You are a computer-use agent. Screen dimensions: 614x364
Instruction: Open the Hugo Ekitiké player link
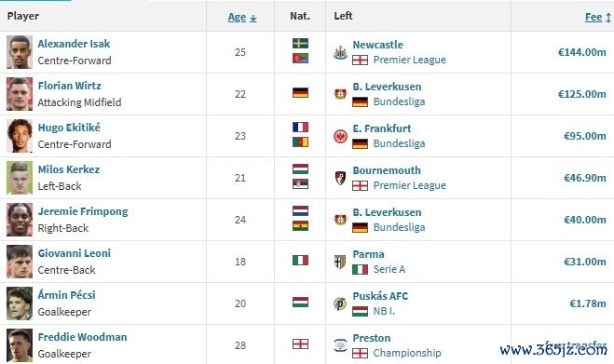tap(69, 128)
